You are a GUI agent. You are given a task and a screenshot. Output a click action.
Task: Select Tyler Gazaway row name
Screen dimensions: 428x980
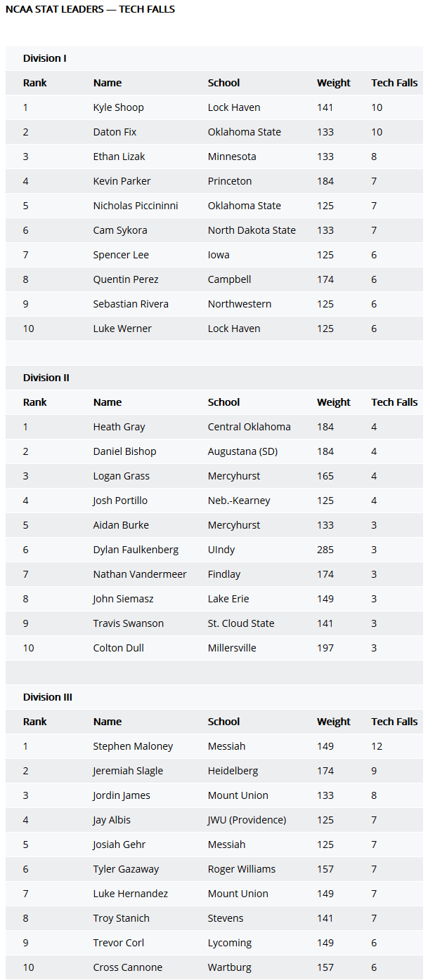point(126,869)
